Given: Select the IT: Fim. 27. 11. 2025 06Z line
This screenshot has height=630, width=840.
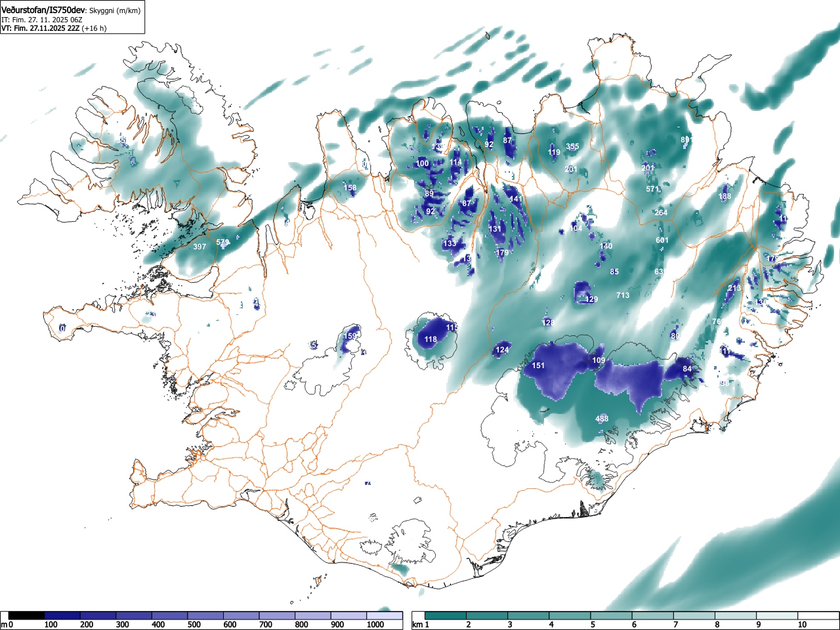Looking at the screenshot, I should 41,20.
